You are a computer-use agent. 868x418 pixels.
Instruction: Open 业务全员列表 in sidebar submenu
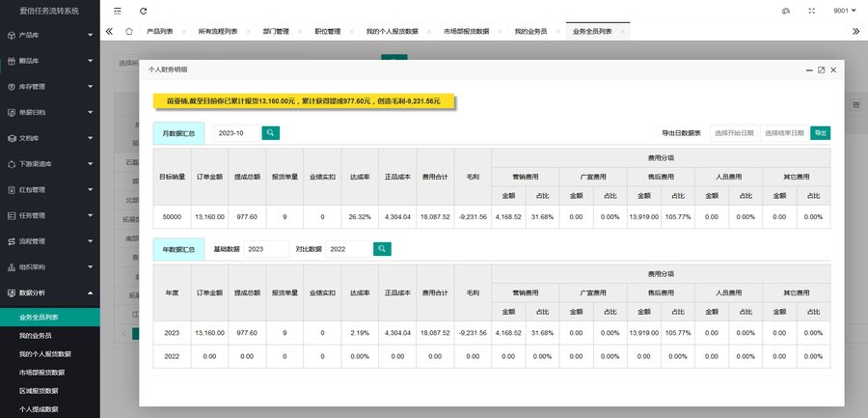pyautogui.click(x=50, y=317)
